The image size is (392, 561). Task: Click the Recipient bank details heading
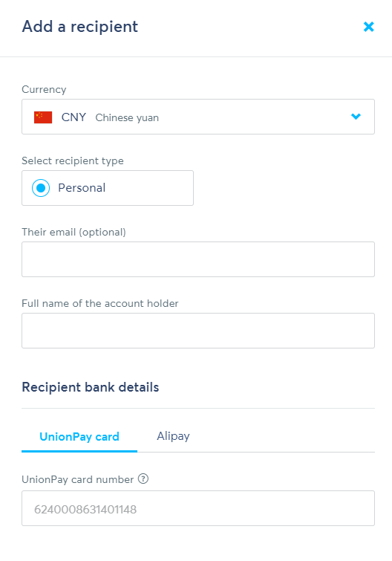tap(91, 387)
